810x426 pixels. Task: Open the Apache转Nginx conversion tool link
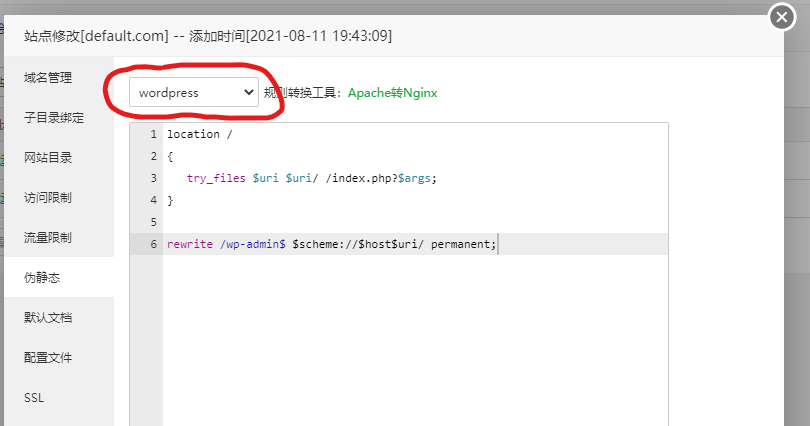pos(393,93)
